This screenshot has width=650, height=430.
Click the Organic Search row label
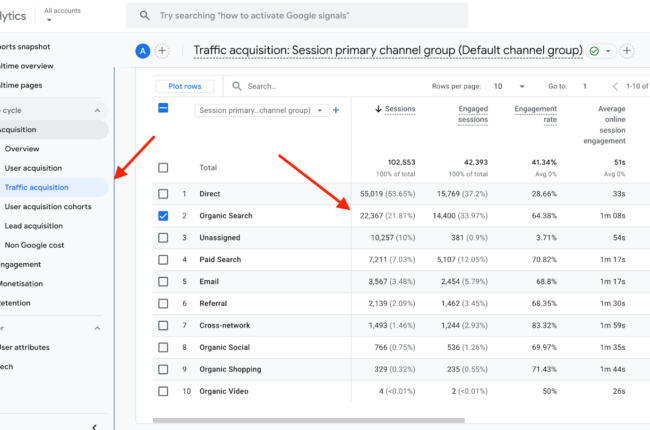[226, 216]
